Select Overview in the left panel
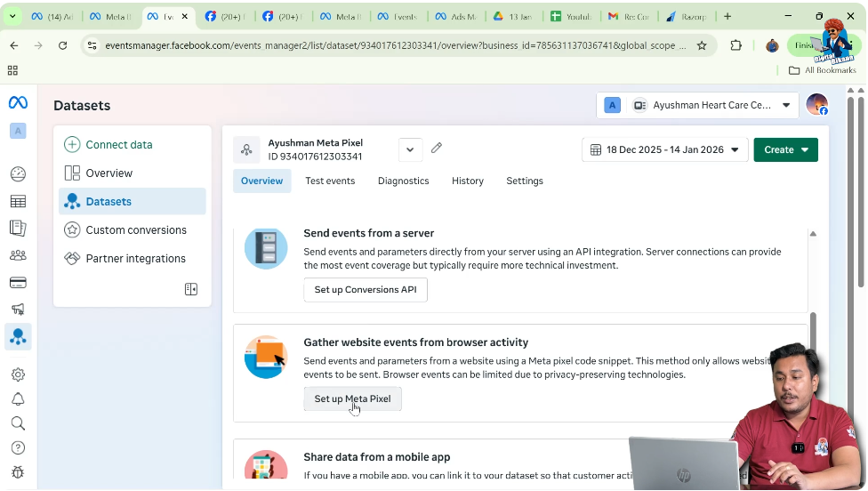Screen dimensions: 868x491 pyautogui.click(x=133, y=173)
